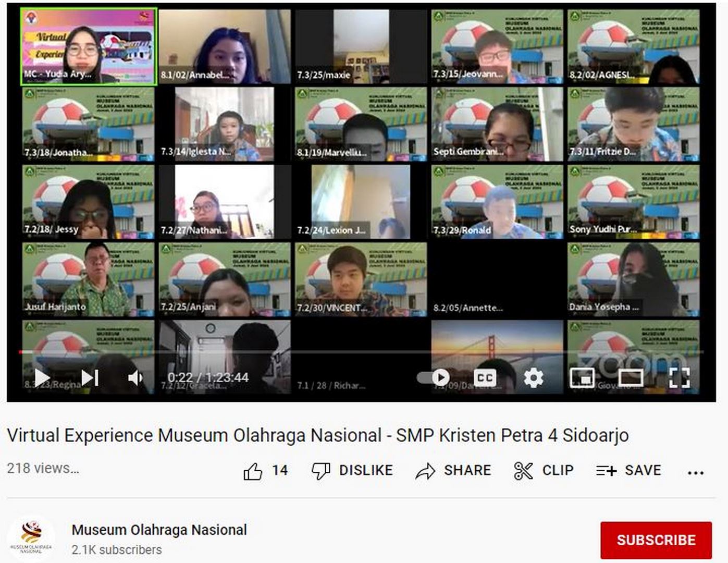
Task: Like the video with thumbs up
Action: pos(265,471)
